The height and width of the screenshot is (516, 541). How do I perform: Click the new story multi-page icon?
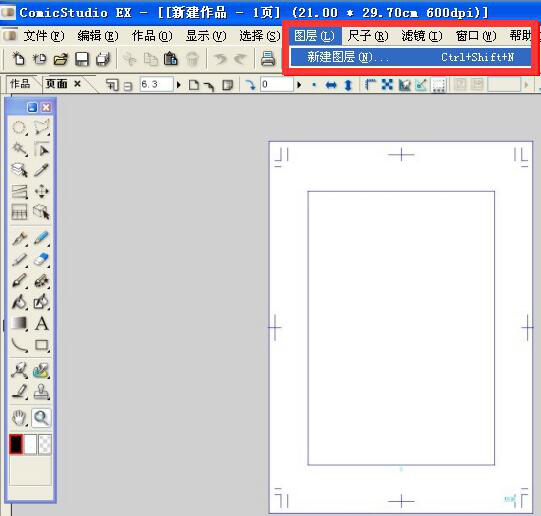[x=39, y=59]
